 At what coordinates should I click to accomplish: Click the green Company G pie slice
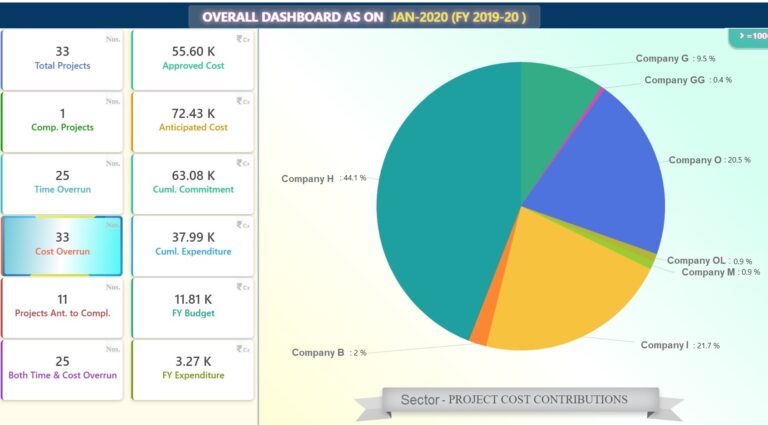pos(549,113)
